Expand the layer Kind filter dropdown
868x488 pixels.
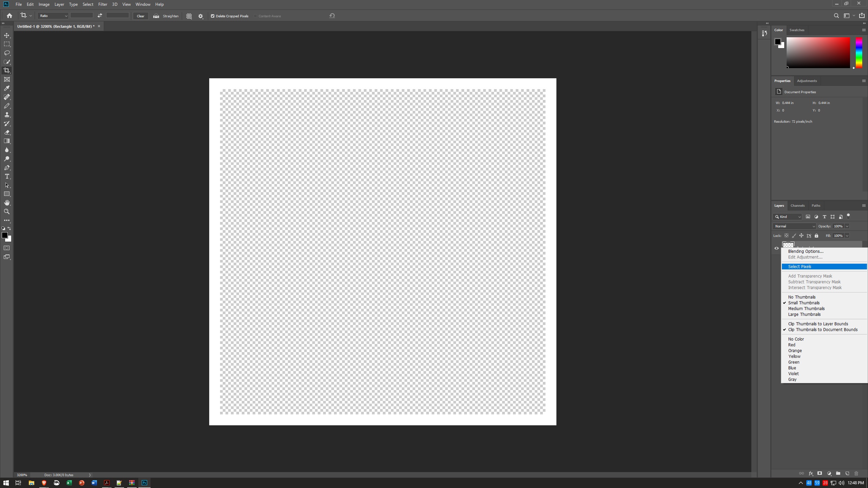click(x=788, y=217)
